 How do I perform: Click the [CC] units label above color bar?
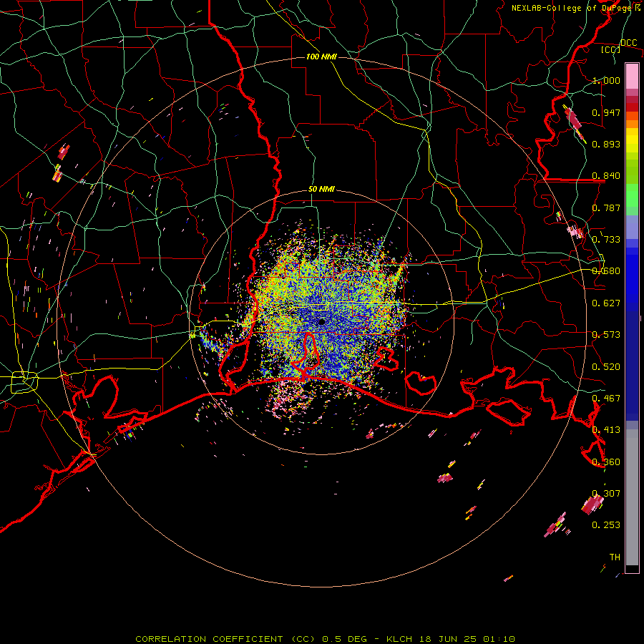click(610, 49)
